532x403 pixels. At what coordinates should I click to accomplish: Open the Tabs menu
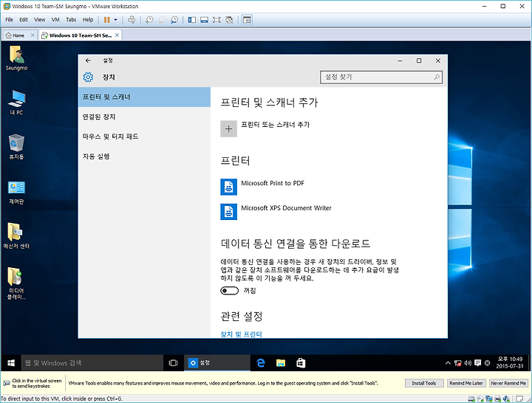click(x=71, y=20)
